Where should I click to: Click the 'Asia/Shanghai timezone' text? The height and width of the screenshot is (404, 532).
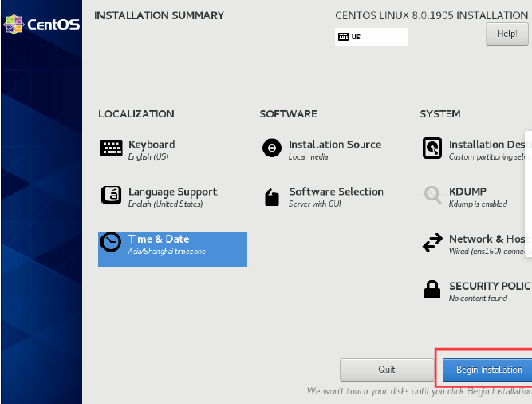click(167, 252)
